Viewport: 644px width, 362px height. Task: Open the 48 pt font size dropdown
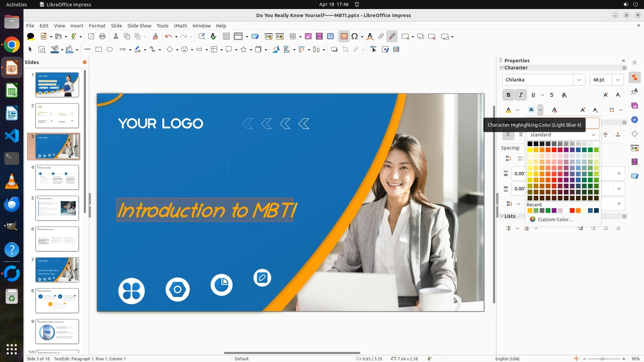point(618,80)
